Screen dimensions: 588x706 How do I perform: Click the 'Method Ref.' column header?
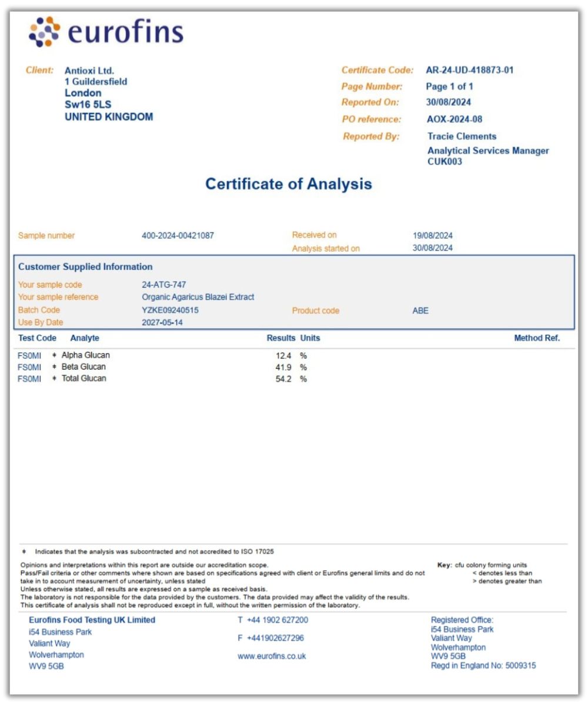[x=537, y=338]
